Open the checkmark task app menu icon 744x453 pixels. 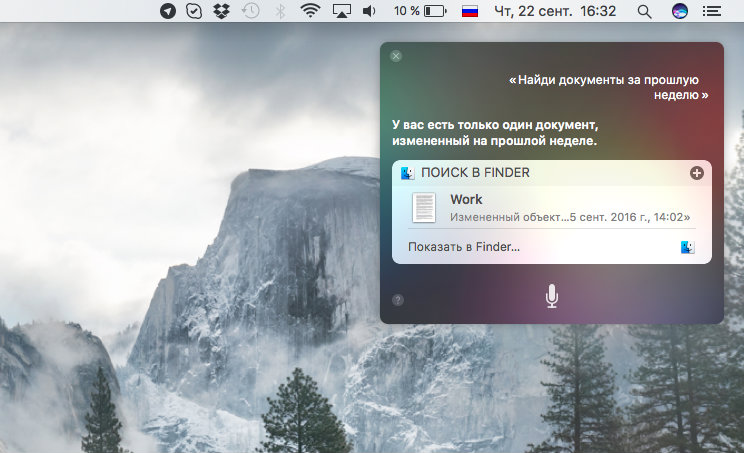coord(194,11)
